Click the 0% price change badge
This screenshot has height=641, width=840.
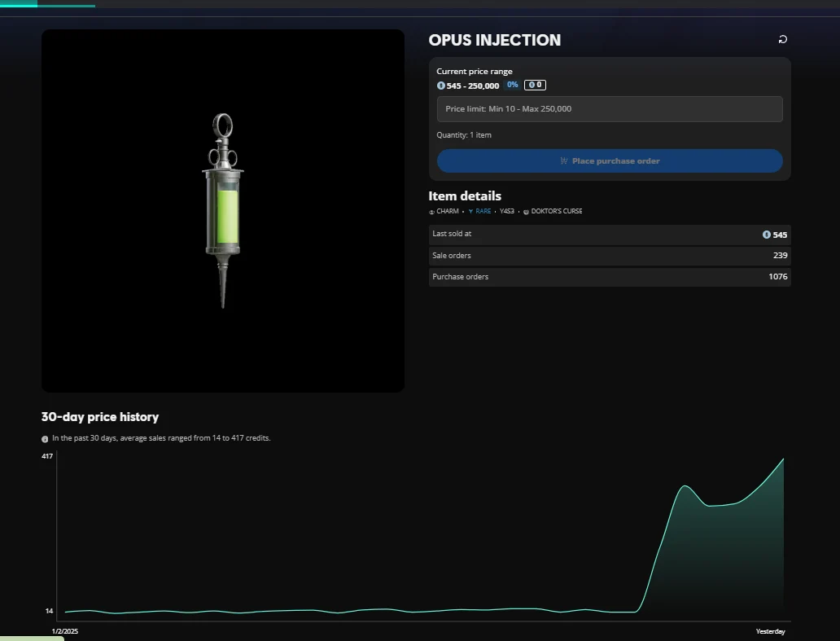coord(512,85)
